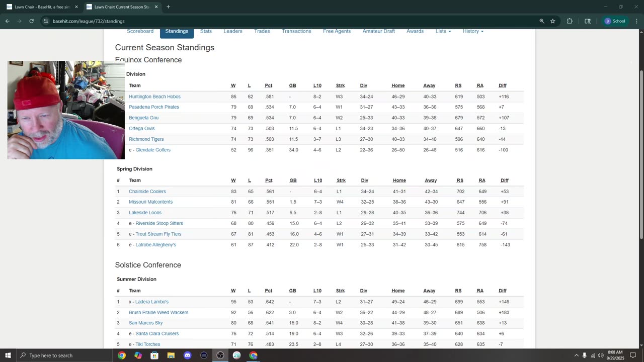Open new browser tab with plus
The width and height of the screenshot is (644, 362).
point(168,7)
